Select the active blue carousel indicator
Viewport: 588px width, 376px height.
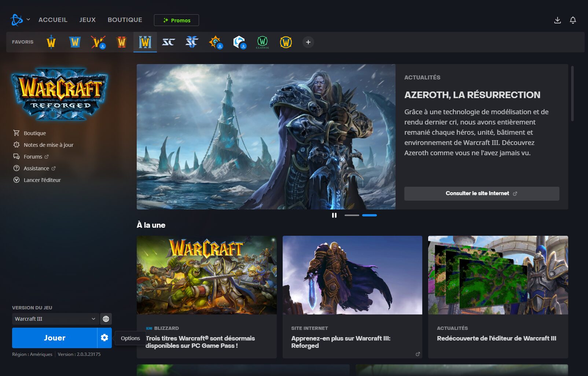click(369, 215)
